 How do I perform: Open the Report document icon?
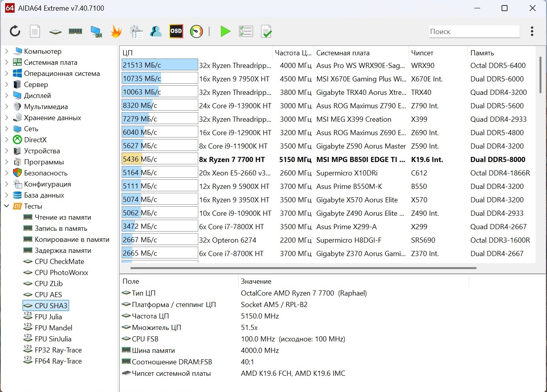tap(35, 31)
